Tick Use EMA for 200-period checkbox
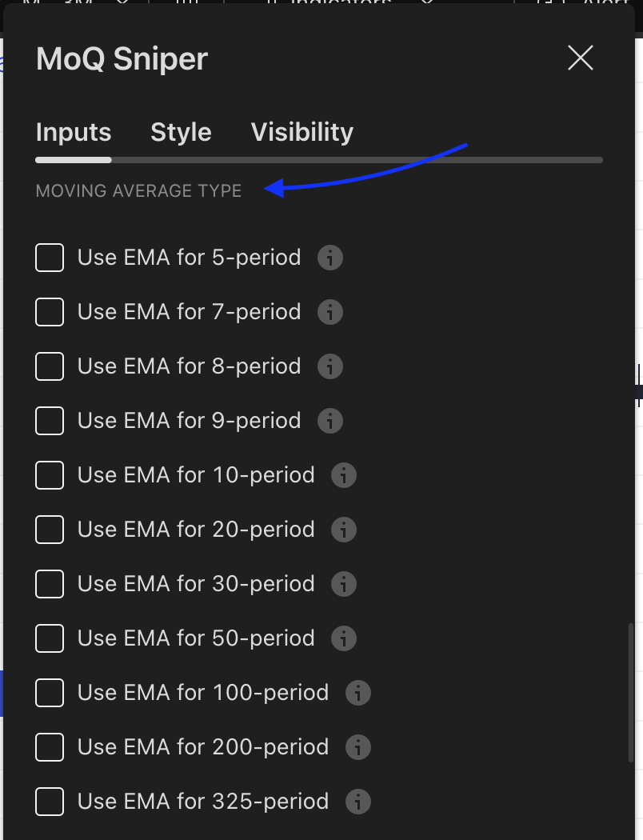This screenshot has width=643, height=840. click(x=50, y=747)
